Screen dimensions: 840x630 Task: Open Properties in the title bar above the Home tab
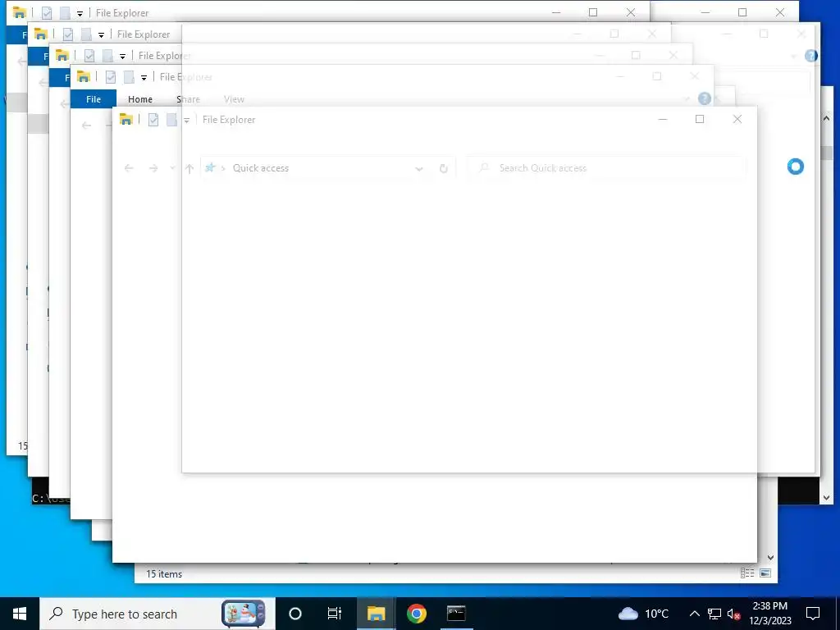[111, 77]
